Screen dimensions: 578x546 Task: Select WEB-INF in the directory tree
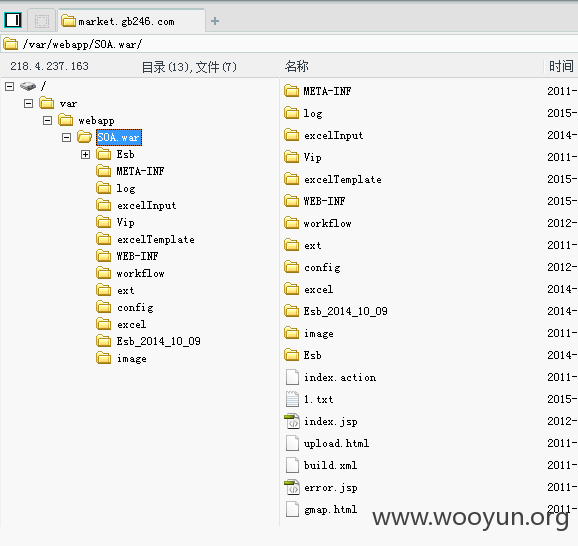(137, 256)
